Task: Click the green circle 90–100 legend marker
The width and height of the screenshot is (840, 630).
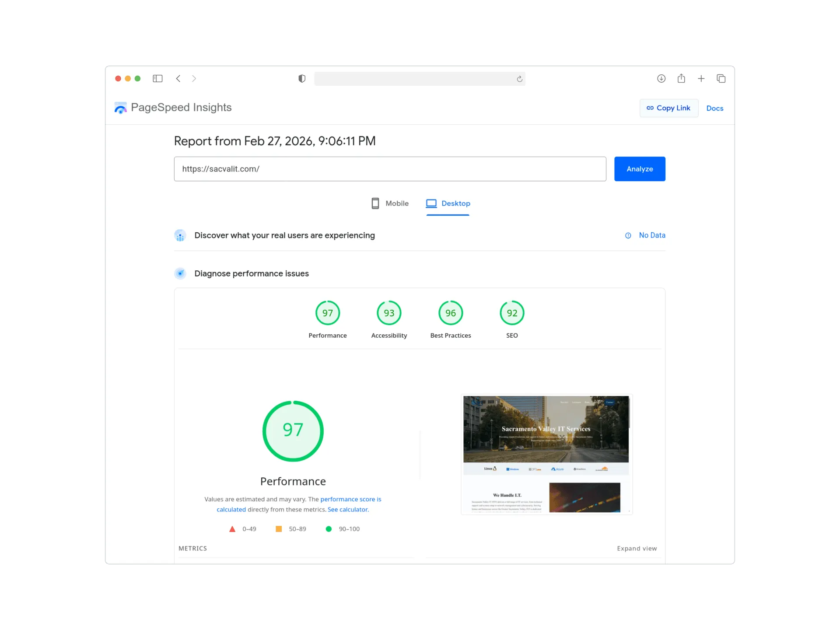Action: (x=329, y=529)
